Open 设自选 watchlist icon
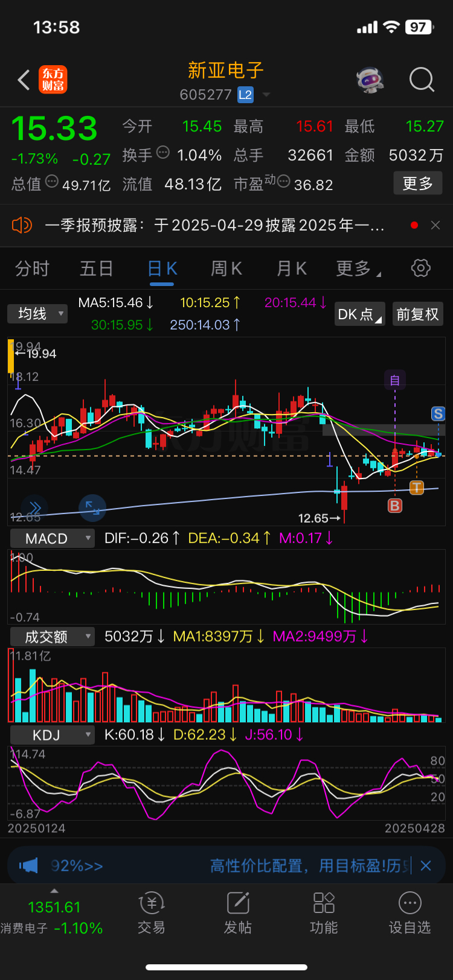The width and height of the screenshot is (453, 980). (410, 912)
